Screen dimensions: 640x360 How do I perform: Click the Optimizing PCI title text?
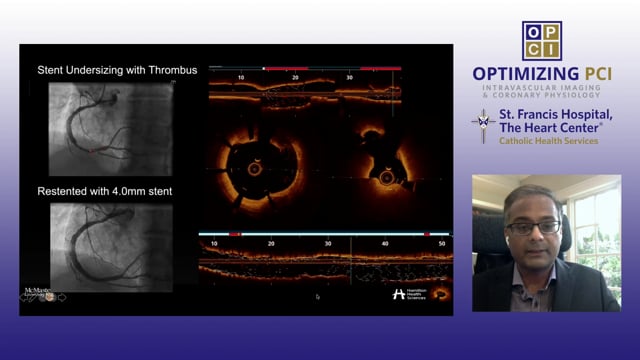coord(542,74)
